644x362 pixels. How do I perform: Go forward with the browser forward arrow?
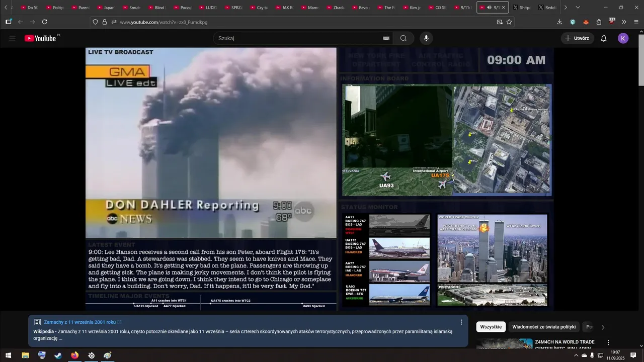tap(33, 22)
